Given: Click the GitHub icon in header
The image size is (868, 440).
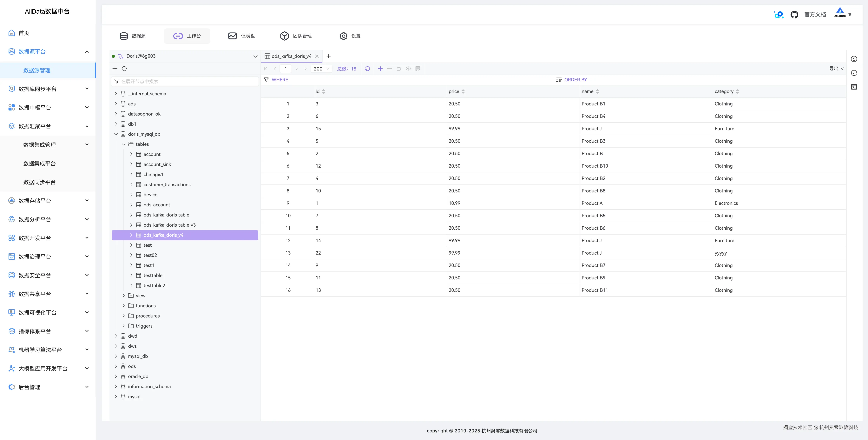Looking at the screenshot, I should pos(794,15).
